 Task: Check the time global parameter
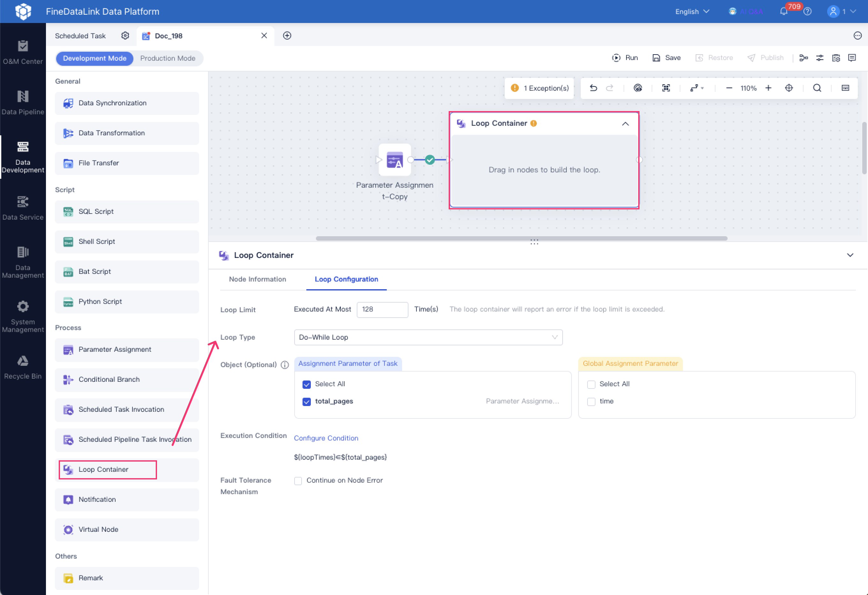tap(591, 402)
